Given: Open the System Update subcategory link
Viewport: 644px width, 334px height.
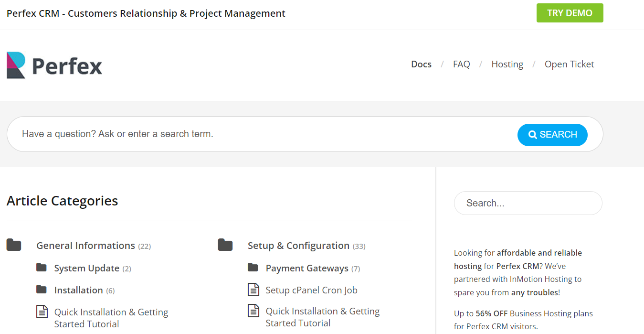Looking at the screenshot, I should 87,268.
